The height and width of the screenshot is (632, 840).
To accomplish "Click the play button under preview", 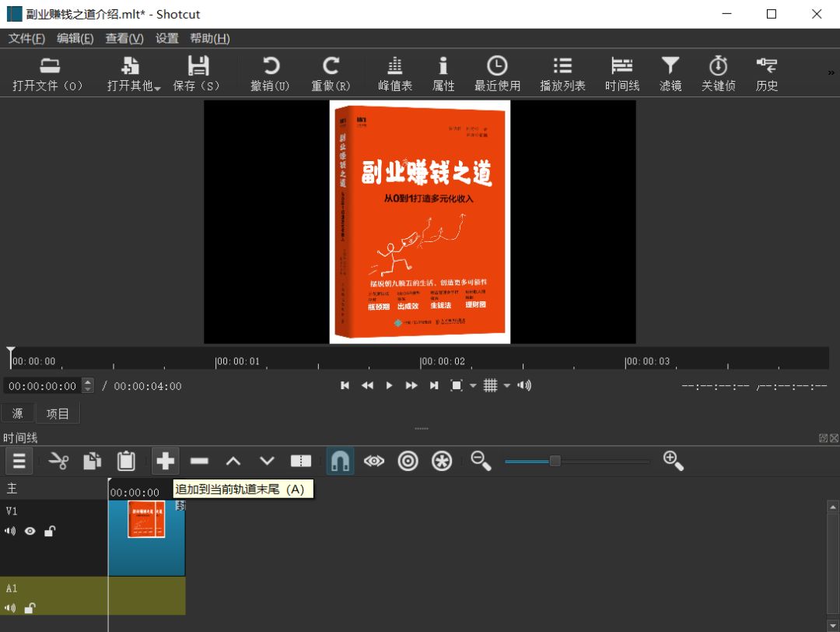I will pos(389,385).
